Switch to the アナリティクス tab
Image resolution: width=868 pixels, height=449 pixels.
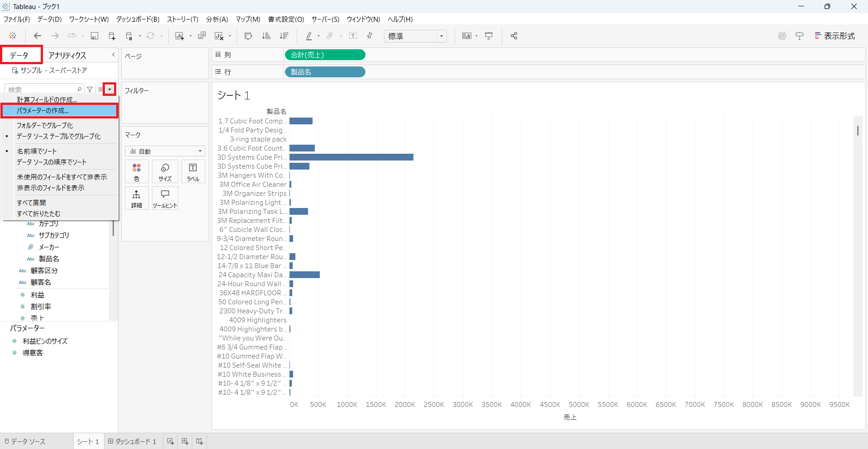67,55
